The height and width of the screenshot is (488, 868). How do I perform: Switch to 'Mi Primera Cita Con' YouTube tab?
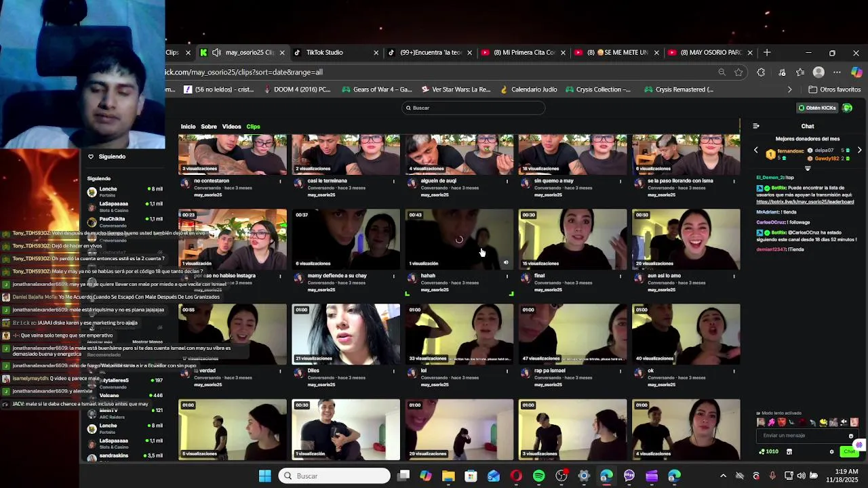[x=524, y=52]
